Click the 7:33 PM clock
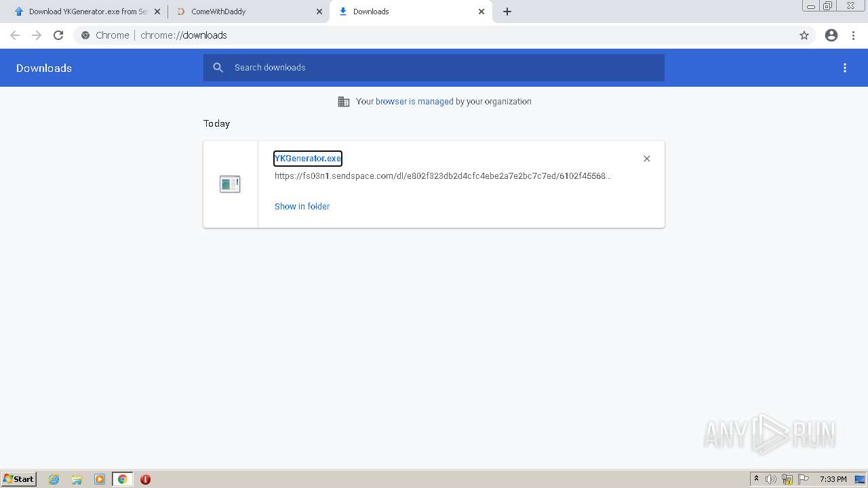Screen dimensions: 868x488 point(833,479)
